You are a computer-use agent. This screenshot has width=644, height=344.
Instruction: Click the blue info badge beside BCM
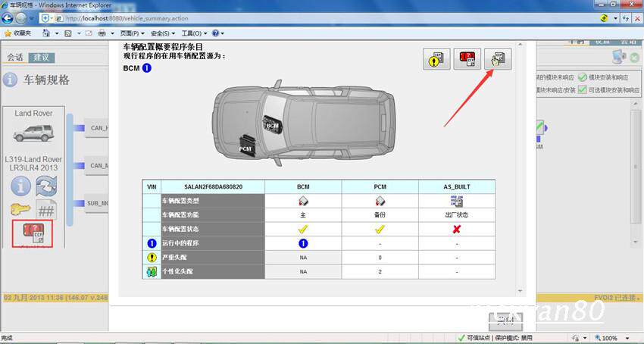pos(147,68)
